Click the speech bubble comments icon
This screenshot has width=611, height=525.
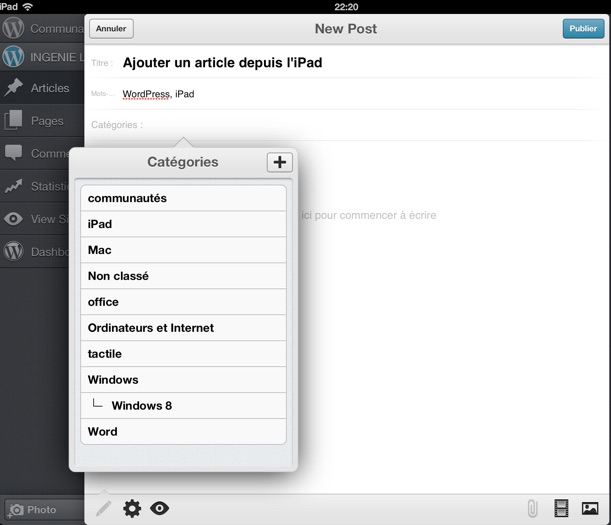pos(14,152)
